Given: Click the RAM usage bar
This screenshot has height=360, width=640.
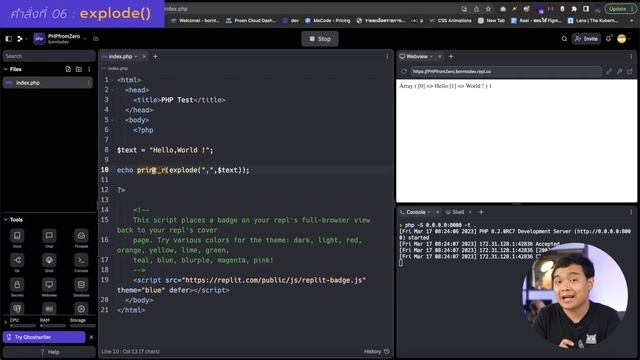Looking at the screenshot, I should click(x=53, y=326).
